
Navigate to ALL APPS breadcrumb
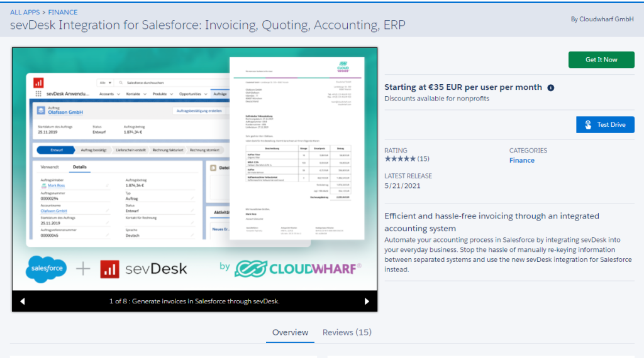coord(25,12)
